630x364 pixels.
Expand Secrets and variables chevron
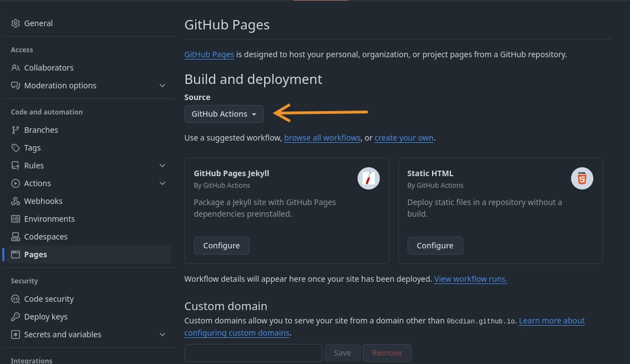tap(162, 335)
